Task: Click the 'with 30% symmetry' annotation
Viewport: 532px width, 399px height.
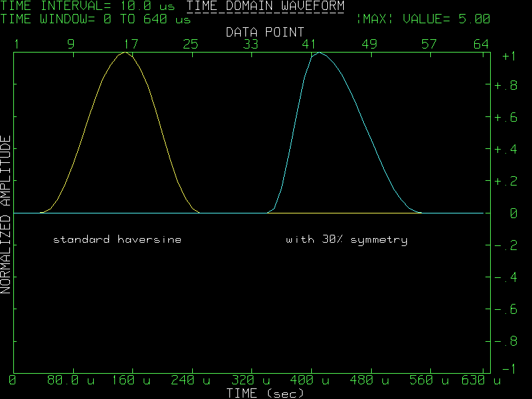Action: click(x=346, y=239)
